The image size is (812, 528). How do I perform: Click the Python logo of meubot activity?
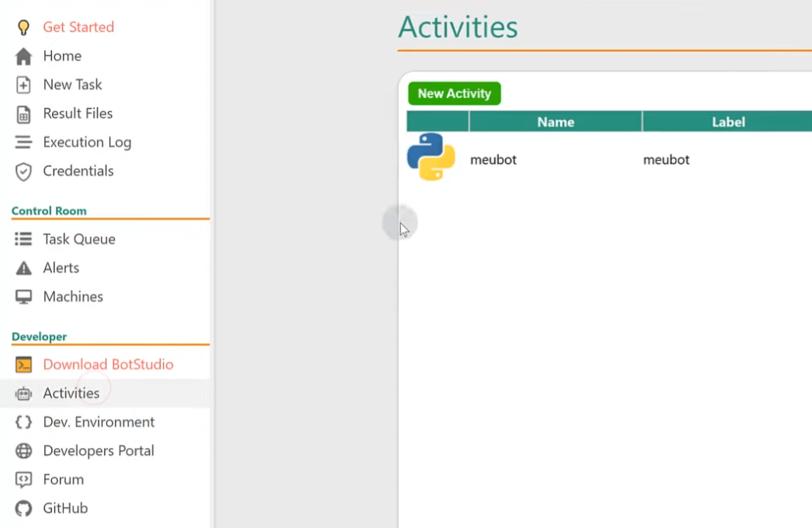click(430, 157)
